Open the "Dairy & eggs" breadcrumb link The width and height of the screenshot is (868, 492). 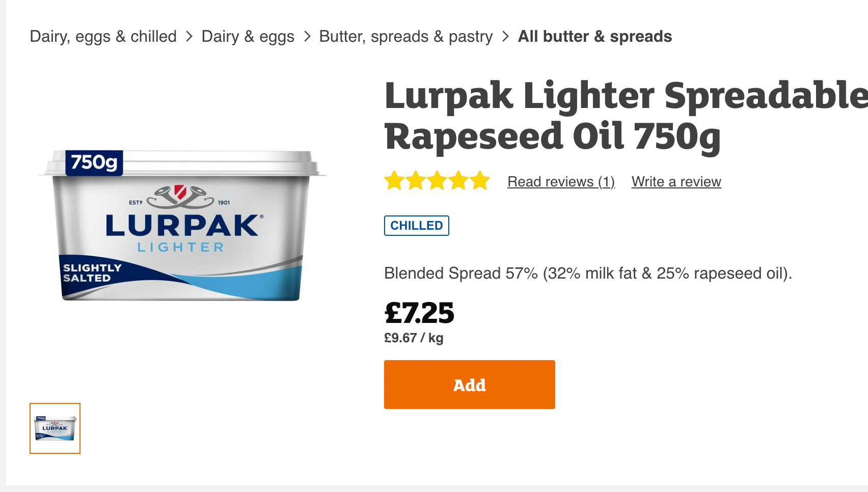point(248,36)
